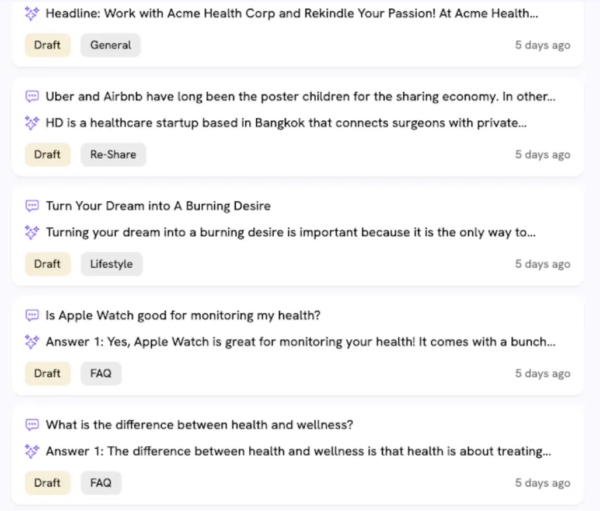Click sparkle icon beside Apple Watch answer
This screenshot has width=600, height=511.
pos(32,342)
